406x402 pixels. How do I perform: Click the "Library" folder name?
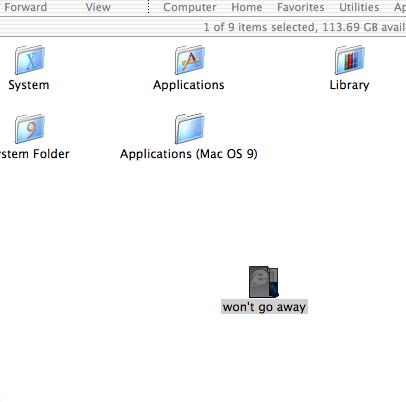pos(349,85)
